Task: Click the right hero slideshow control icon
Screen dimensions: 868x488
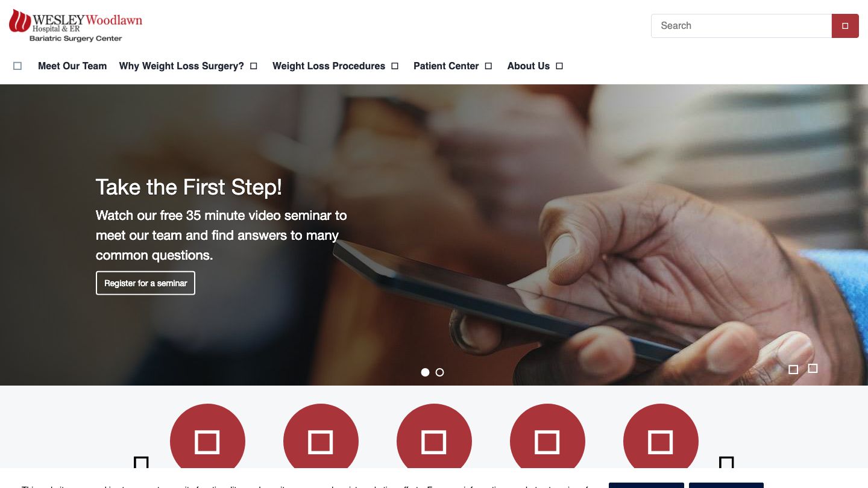Action: coord(813,368)
